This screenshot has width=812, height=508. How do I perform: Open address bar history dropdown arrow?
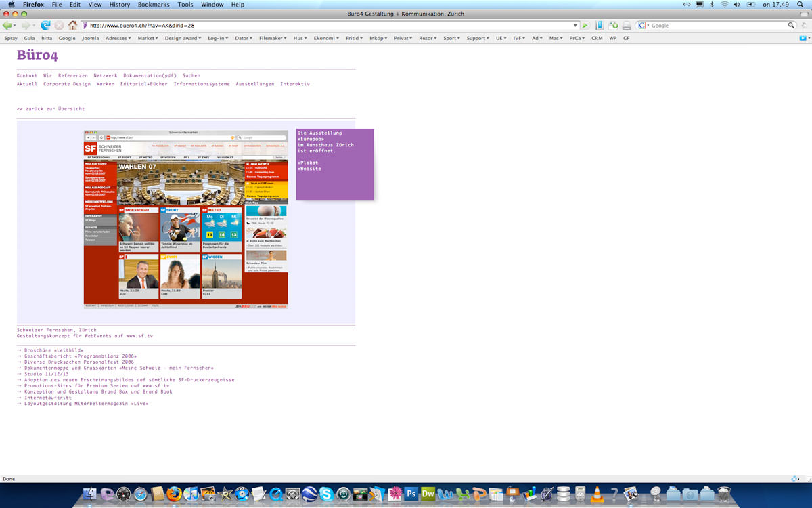pos(576,25)
